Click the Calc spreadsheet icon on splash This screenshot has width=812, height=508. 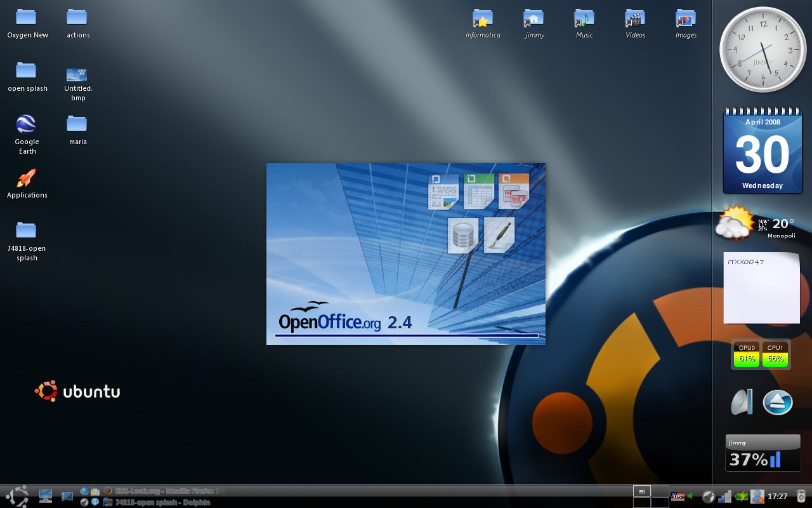[x=479, y=192]
